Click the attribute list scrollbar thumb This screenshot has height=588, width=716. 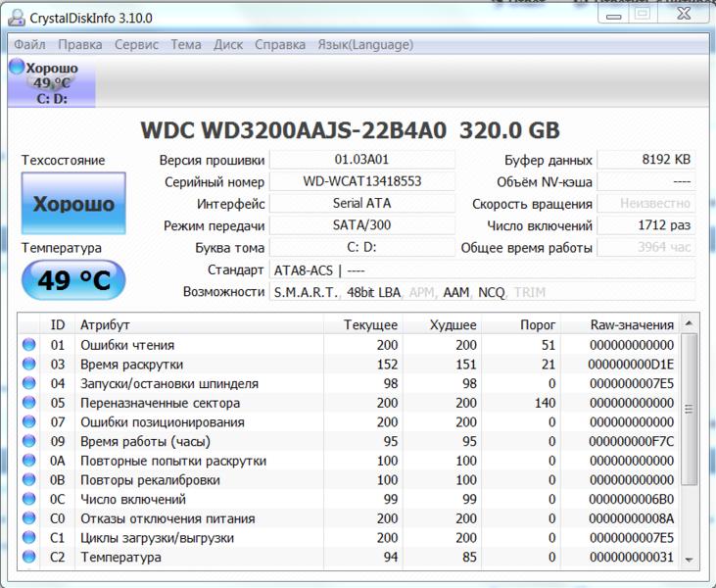click(689, 409)
